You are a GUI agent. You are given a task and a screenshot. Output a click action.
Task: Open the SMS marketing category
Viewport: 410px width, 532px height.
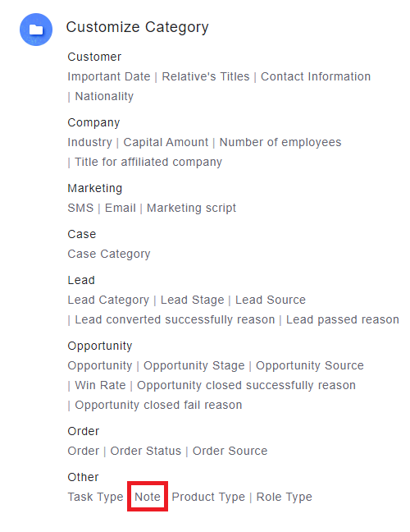(80, 208)
